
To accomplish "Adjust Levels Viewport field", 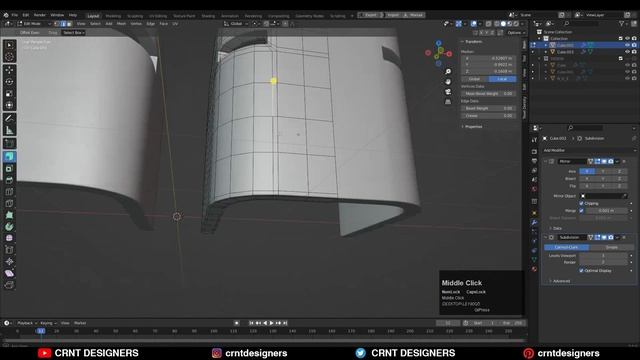I will click(603, 256).
